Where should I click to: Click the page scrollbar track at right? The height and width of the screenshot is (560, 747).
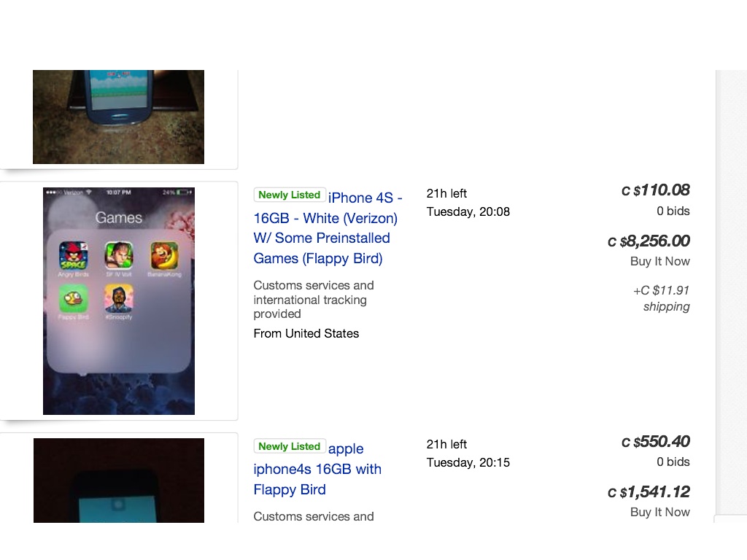(732, 292)
